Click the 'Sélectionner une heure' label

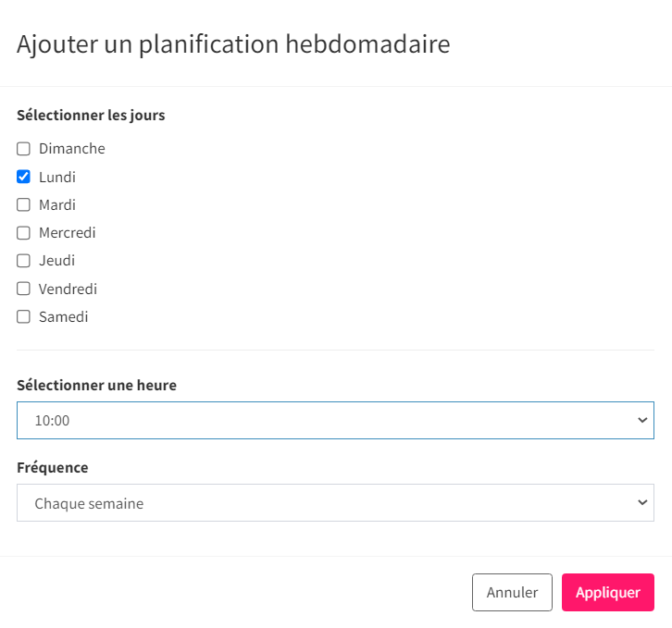tap(96, 385)
